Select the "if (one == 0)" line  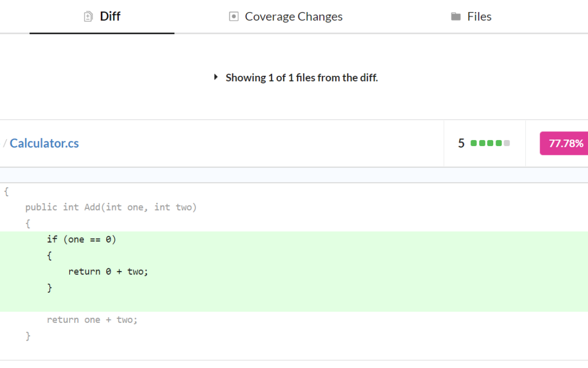coord(81,239)
